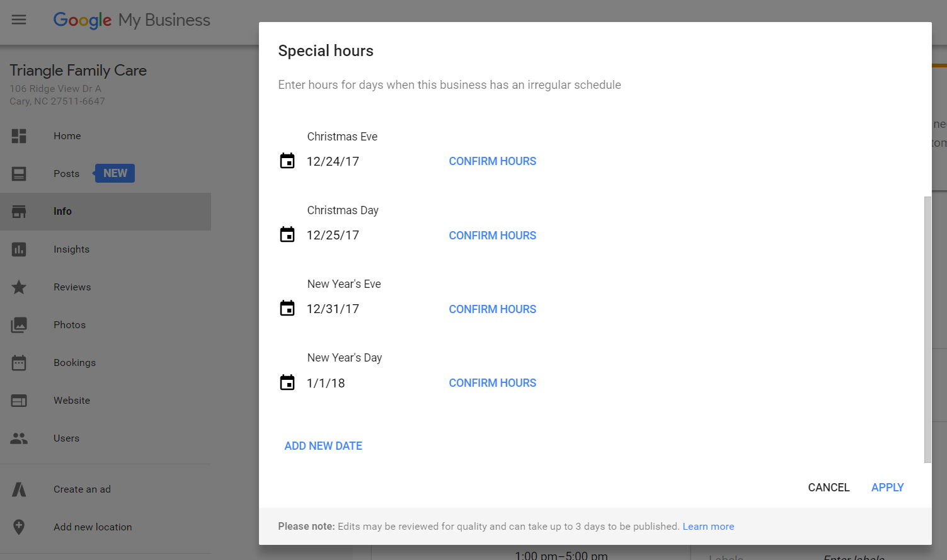Image resolution: width=947 pixels, height=560 pixels.
Task: Confirm hours for Christmas Eve
Action: pyautogui.click(x=492, y=161)
